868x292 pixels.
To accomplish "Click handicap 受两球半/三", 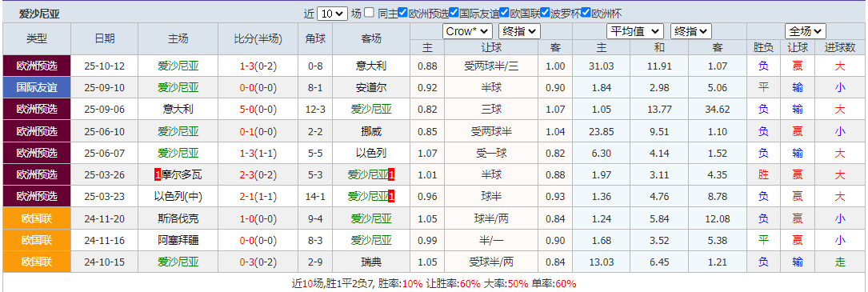I will 491,66.
